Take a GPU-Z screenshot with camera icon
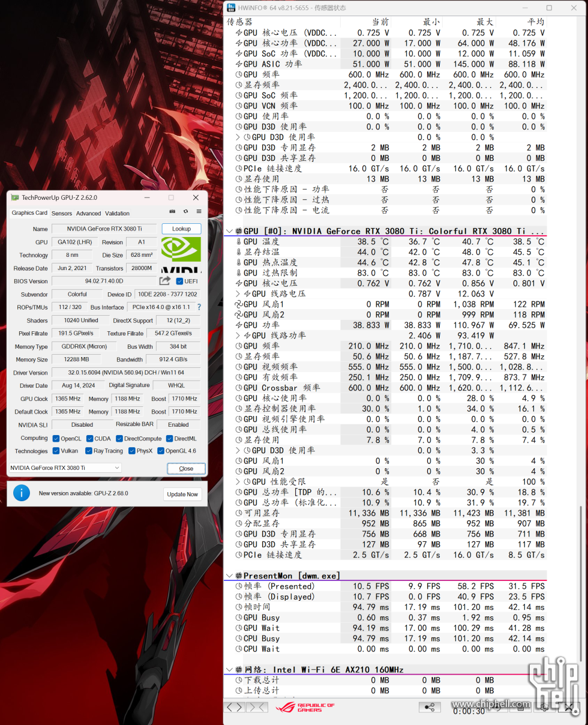This screenshot has height=725, width=588. click(x=172, y=211)
